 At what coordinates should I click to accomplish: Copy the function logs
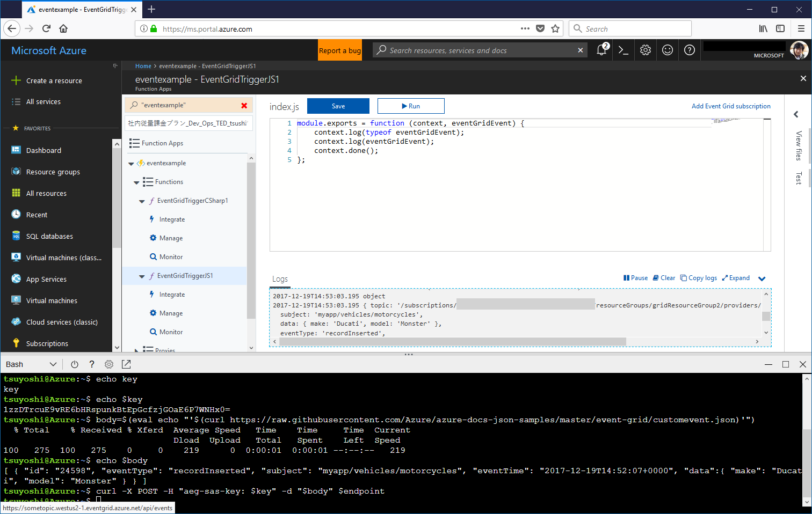tap(699, 278)
